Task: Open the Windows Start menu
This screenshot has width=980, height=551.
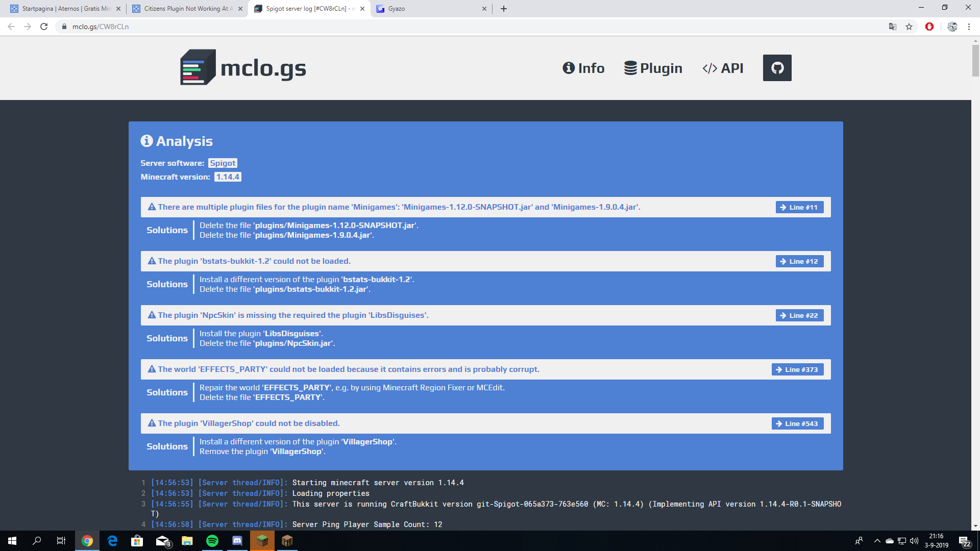Action: coord(12,541)
